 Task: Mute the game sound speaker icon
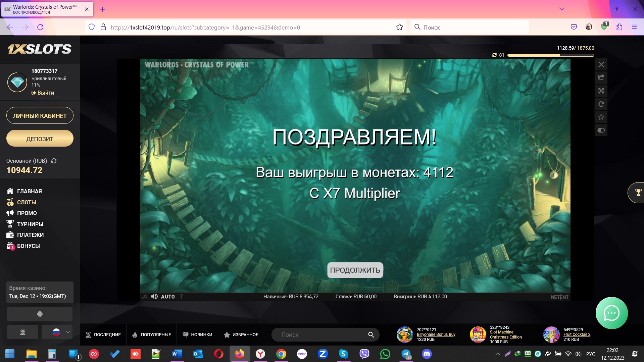click(x=154, y=297)
